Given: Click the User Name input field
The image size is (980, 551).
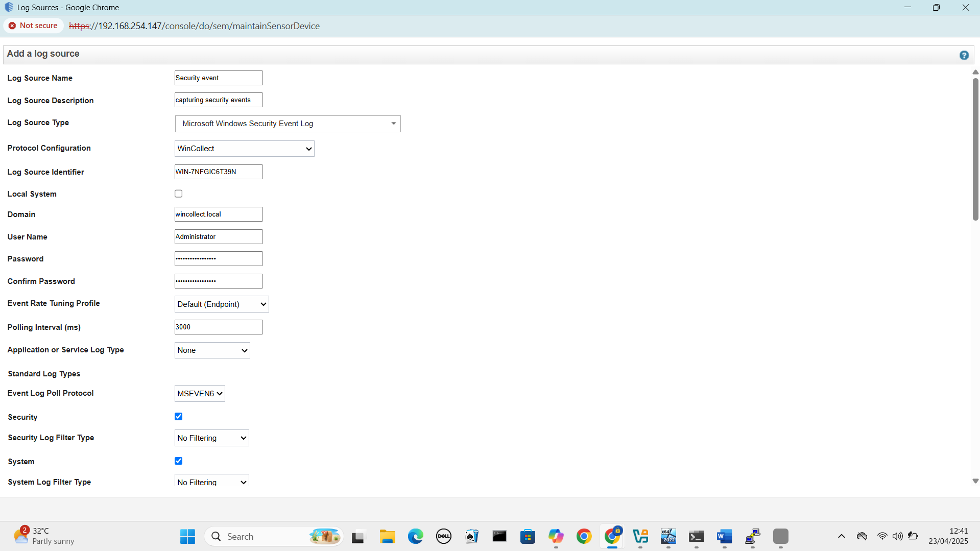Looking at the screenshot, I should [x=219, y=237].
